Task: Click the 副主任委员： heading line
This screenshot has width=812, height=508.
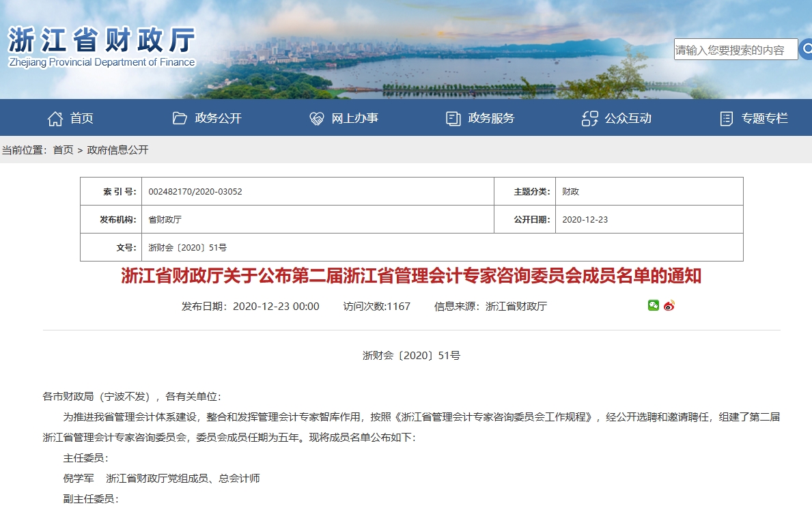Action: coord(91,499)
